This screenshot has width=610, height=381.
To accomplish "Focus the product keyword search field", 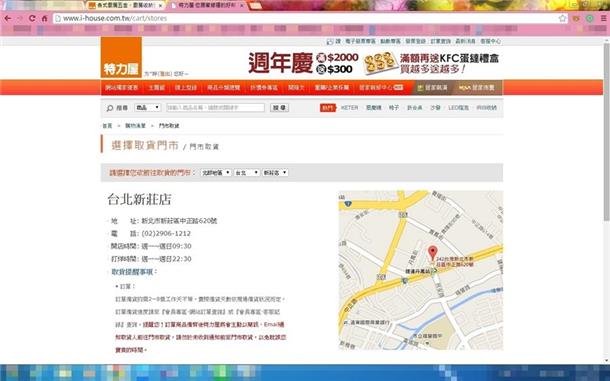I will (216, 107).
